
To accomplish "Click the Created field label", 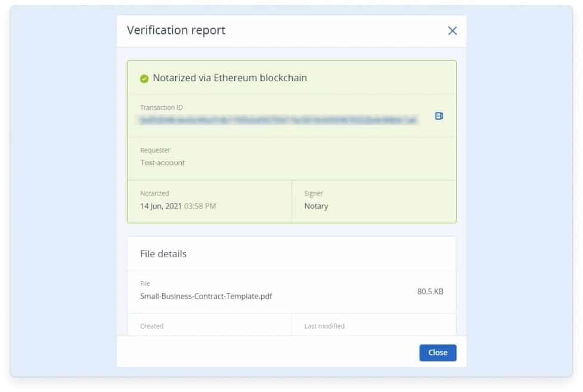I will click(x=151, y=326).
